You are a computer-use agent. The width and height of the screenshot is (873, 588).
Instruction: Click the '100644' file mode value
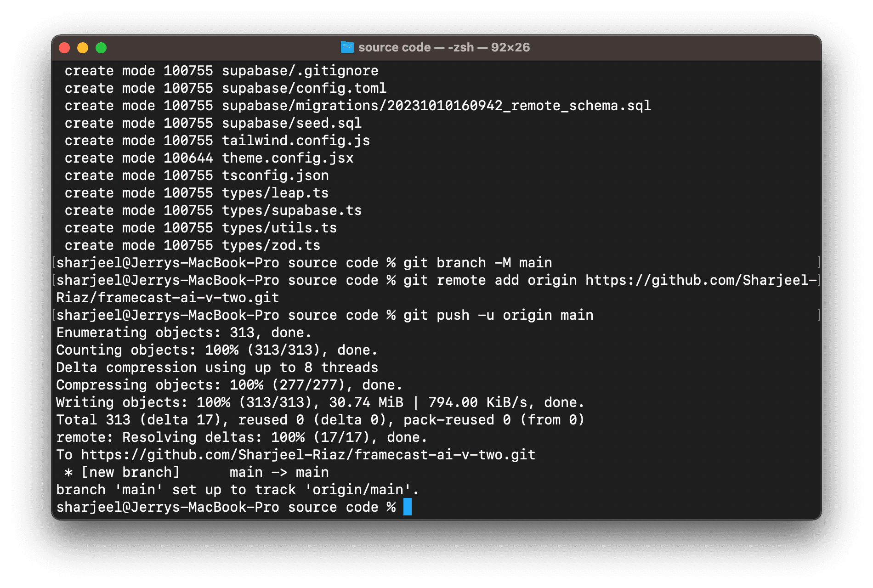tap(188, 158)
